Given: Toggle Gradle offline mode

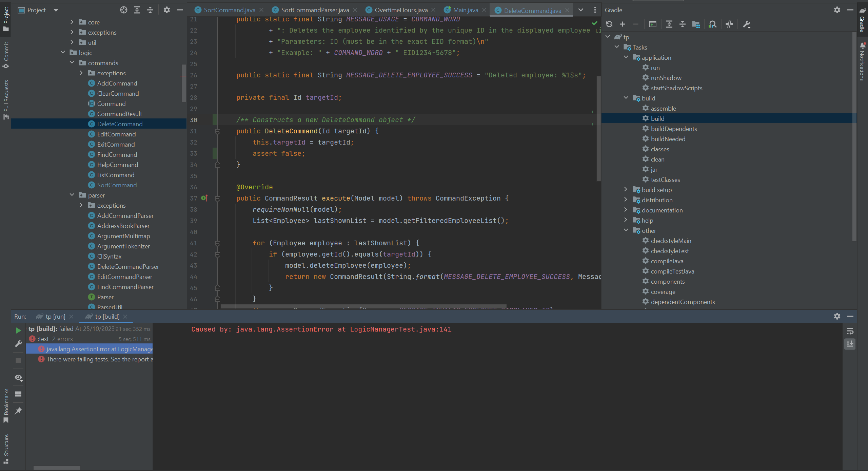Looking at the screenshot, I should pos(729,24).
